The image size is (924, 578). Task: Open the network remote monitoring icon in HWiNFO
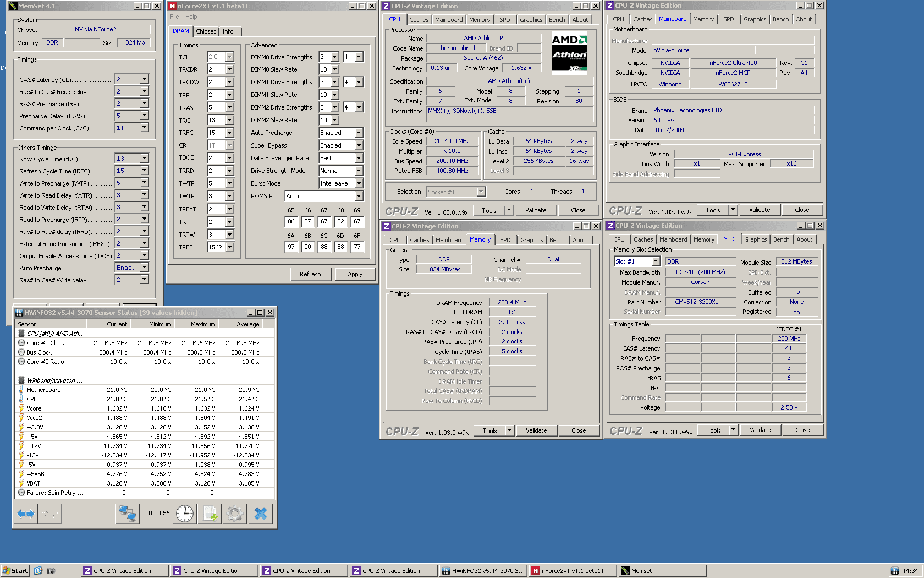(128, 514)
